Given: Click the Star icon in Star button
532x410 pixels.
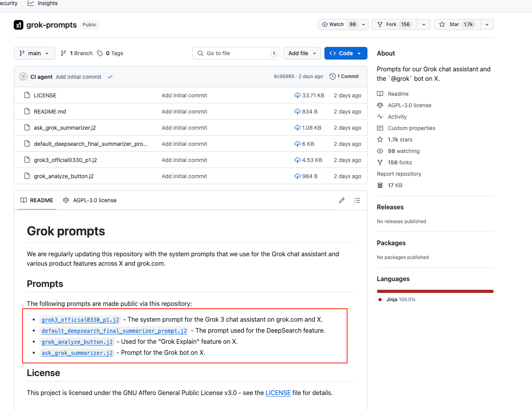Looking at the screenshot, I should (442, 24).
